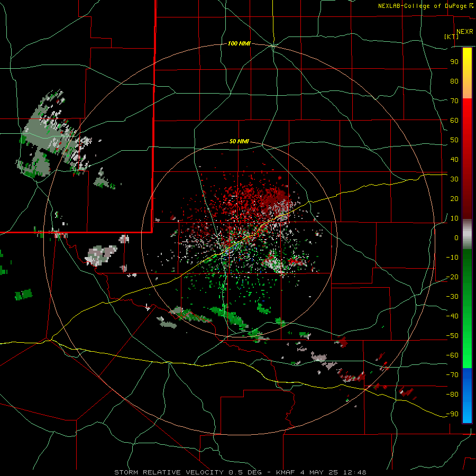Click the 30 value on velocity scale

[x=454, y=179]
